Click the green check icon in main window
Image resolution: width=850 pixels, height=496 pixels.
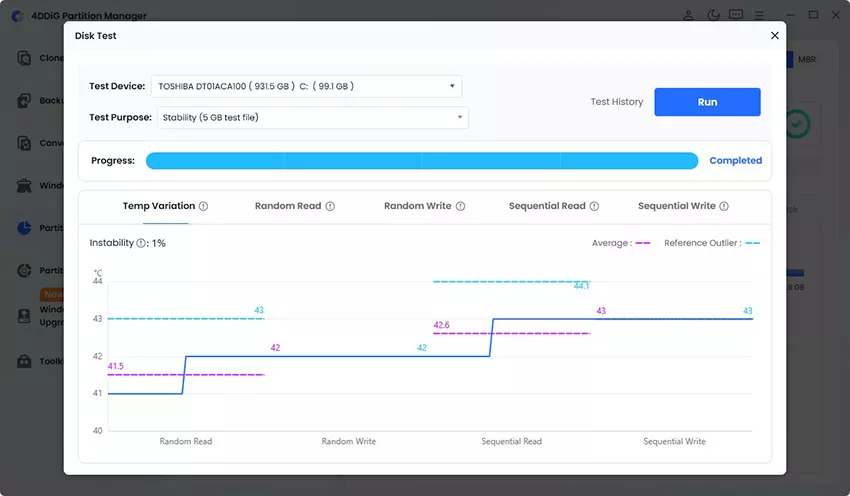coord(797,124)
